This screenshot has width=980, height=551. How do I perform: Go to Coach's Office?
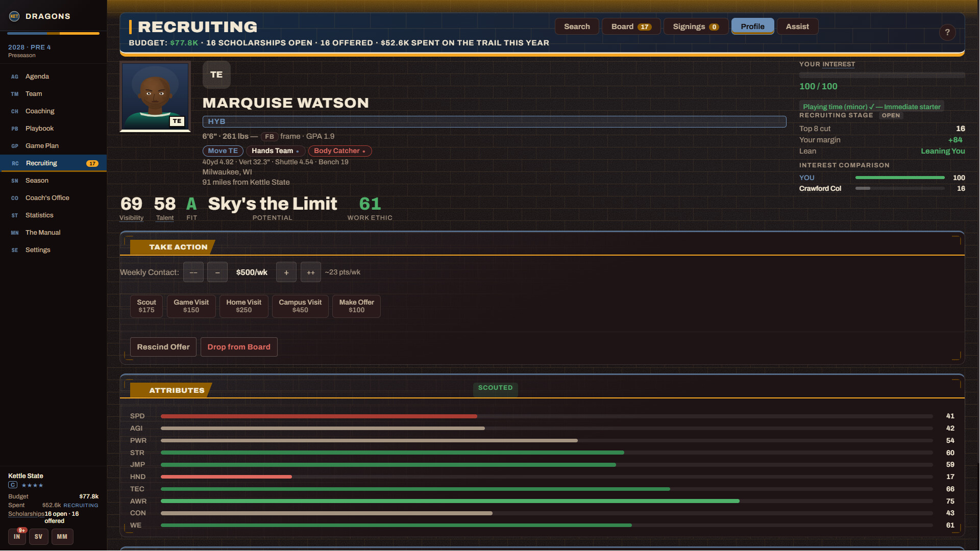pyautogui.click(x=54, y=198)
